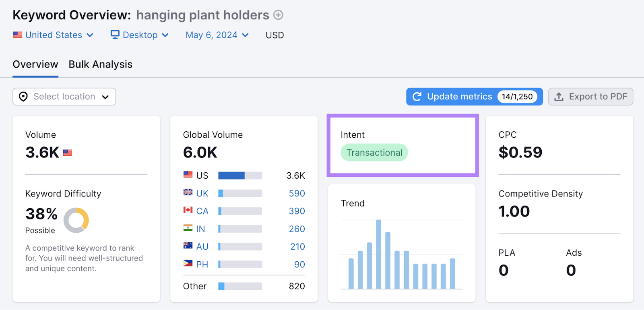Click the India flag icon
The width and height of the screenshot is (644, 310).
pyautogui.click(x=188, y=229)
